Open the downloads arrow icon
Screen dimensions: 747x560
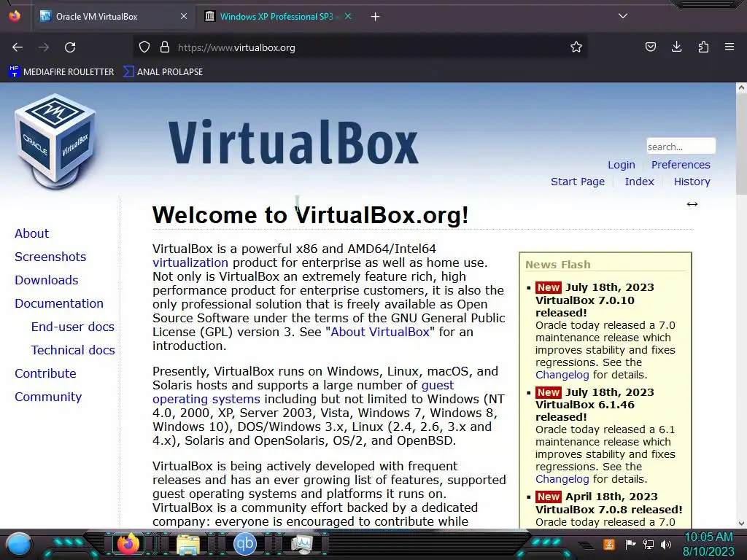(676, 47)
